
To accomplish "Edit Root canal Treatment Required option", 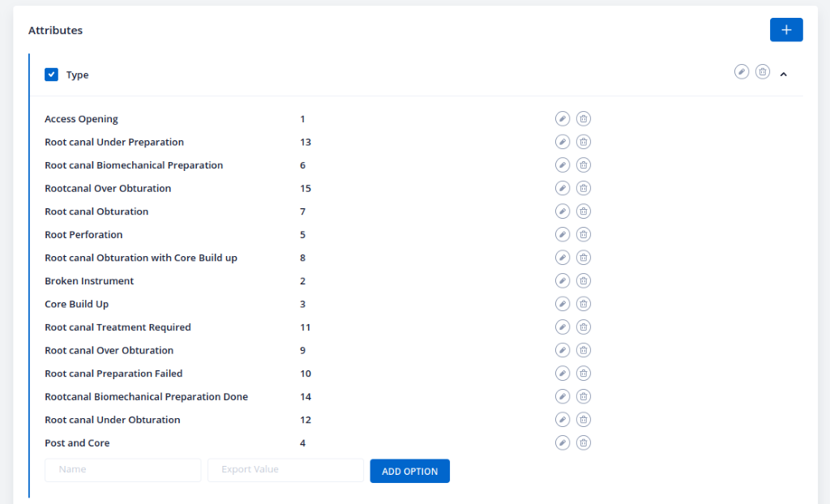I will coord(563,327).
